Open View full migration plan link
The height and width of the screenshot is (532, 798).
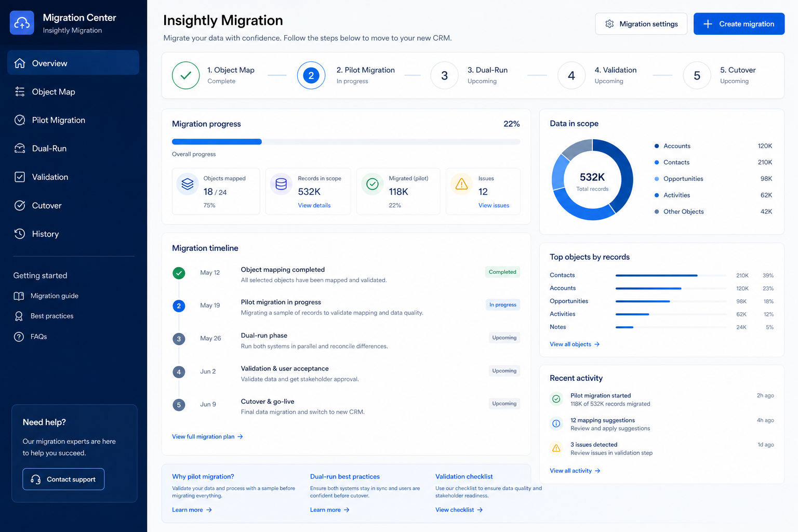click(208, 436)
